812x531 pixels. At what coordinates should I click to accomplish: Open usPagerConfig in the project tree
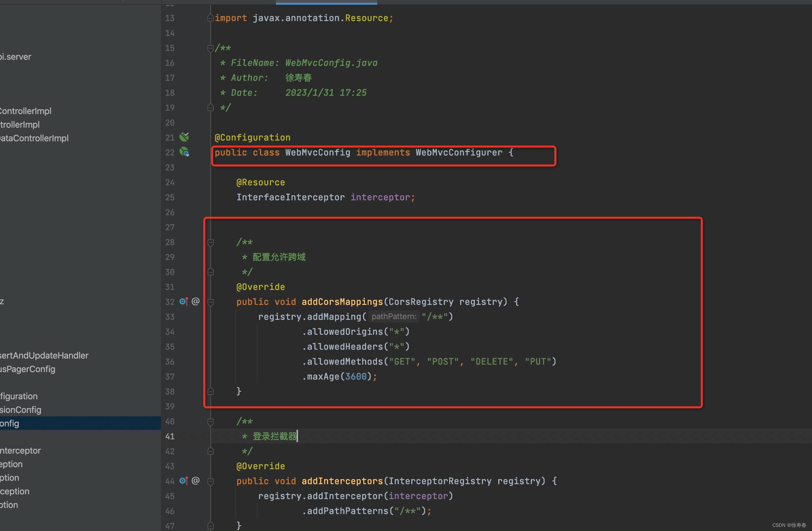[x=28, y=369]
